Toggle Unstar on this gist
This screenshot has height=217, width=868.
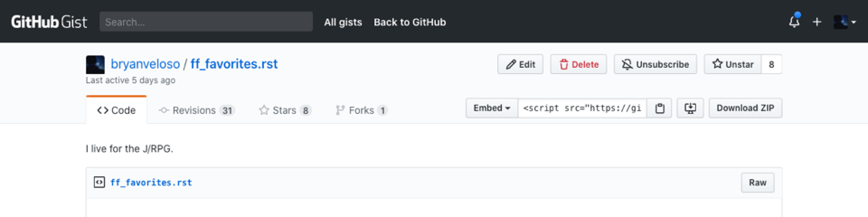[733, 64]
